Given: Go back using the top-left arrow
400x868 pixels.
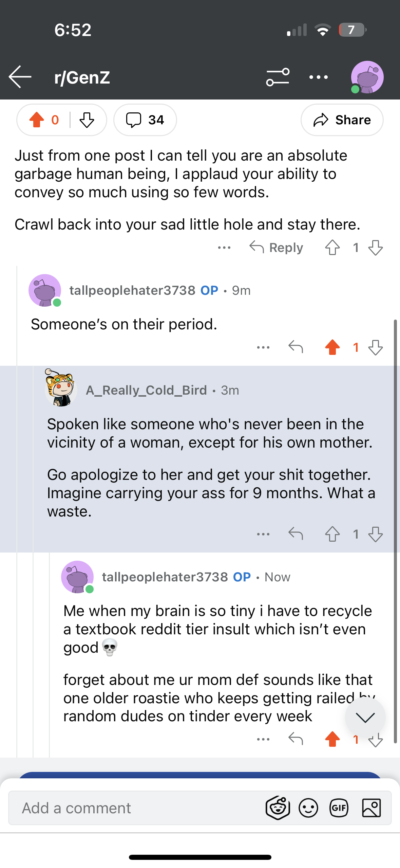Looking at the screenshot, I should pos(20,77).
